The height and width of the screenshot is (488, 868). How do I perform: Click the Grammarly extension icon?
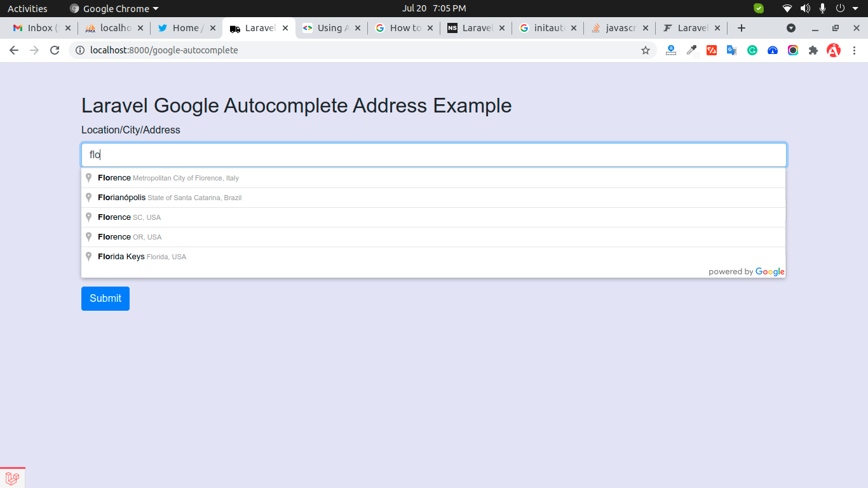752,50
